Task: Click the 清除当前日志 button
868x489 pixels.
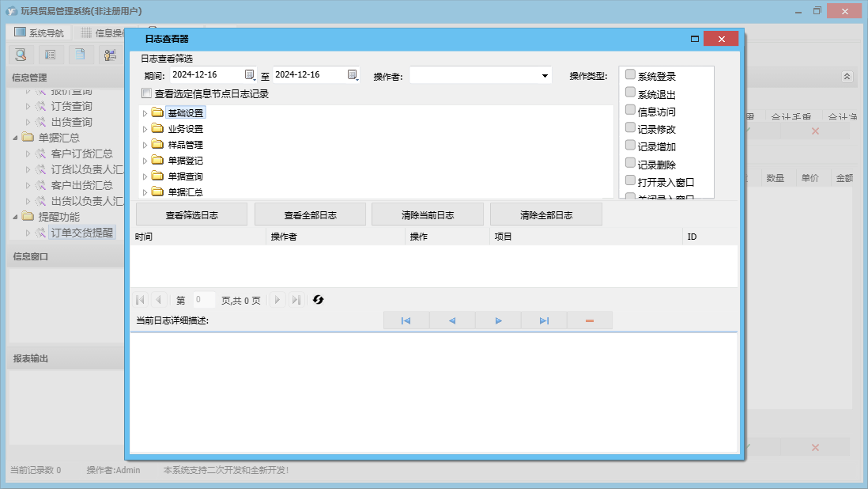Action: 428,215
